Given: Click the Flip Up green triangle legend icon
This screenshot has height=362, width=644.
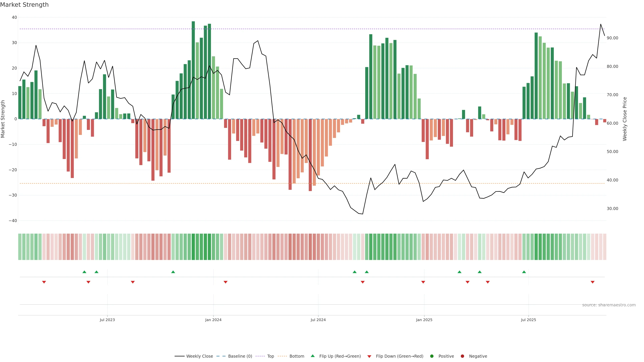Looking at the screenshot, I should (x=312, y=356).
